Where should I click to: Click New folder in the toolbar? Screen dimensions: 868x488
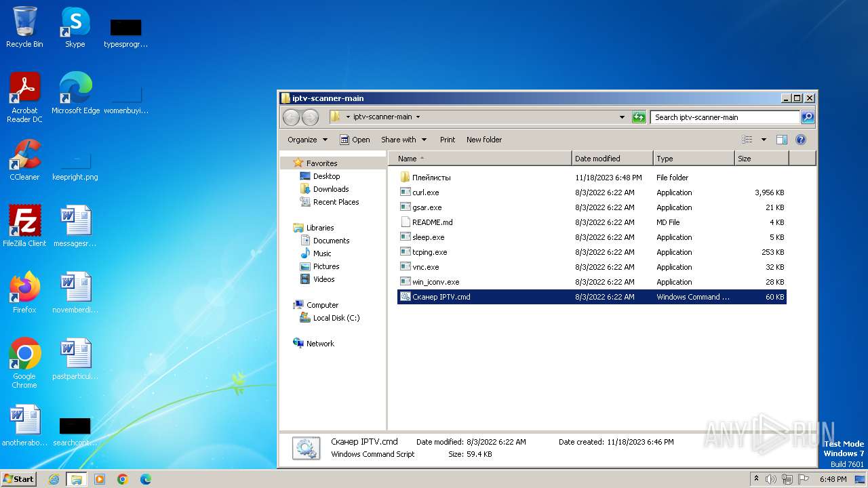click(484, 140)
